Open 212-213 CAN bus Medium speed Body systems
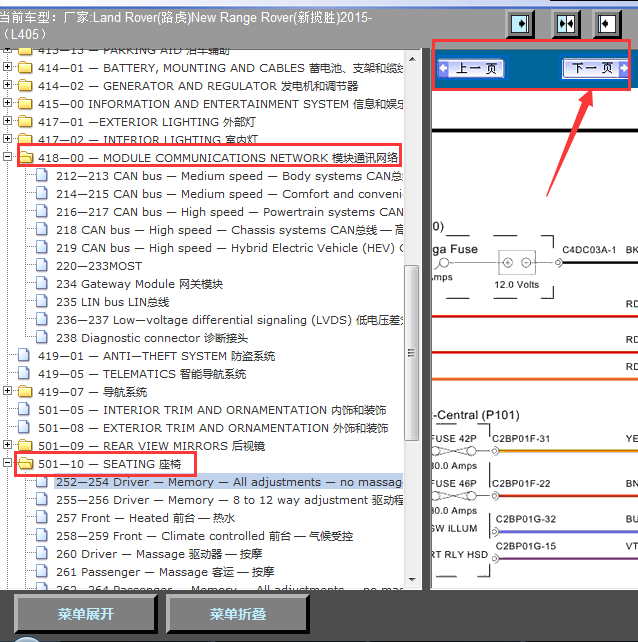638x642 pixels. pos(229,176)
